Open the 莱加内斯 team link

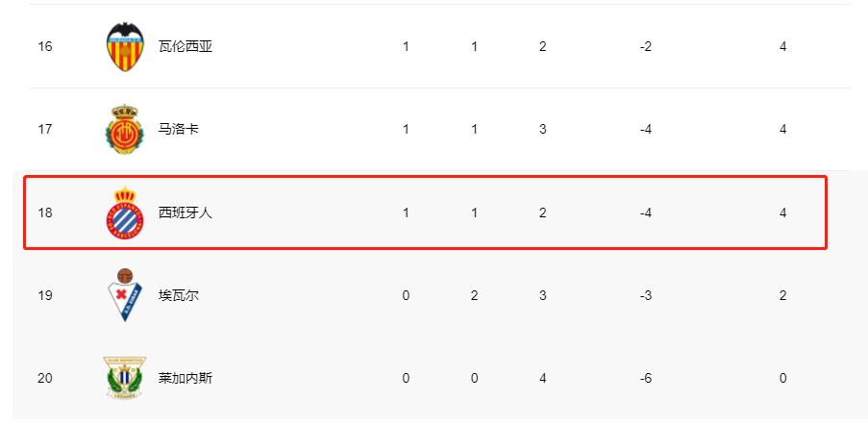pos(185,378)
